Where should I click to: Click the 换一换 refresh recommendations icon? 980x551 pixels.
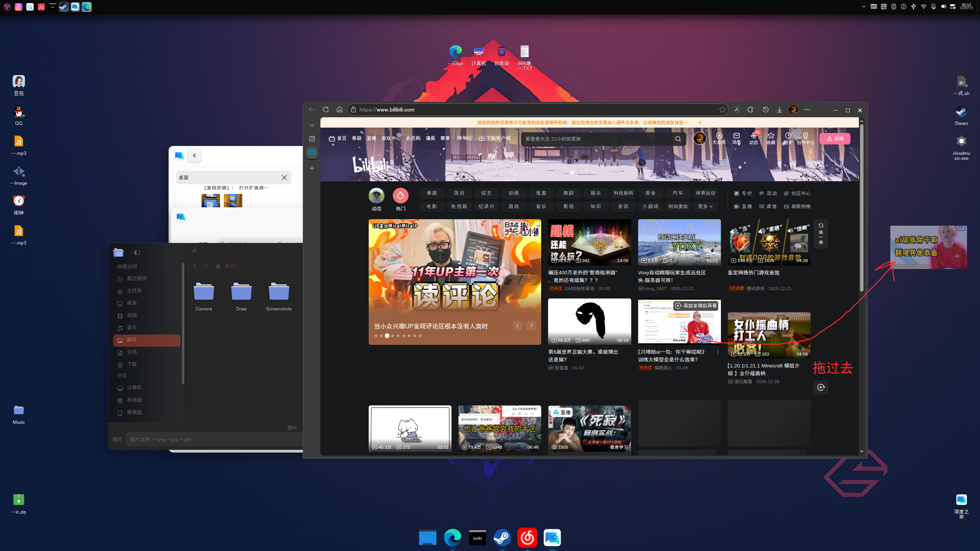coord(821,233)
